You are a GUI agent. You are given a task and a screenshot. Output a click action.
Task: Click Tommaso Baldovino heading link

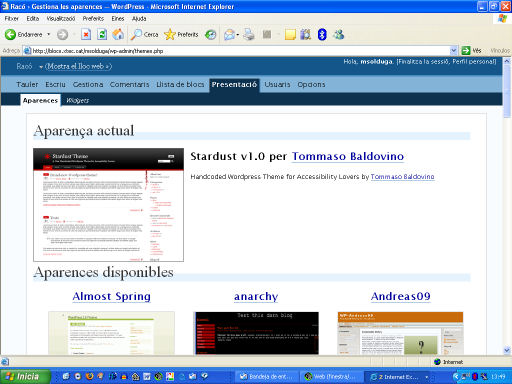(348, 156)
